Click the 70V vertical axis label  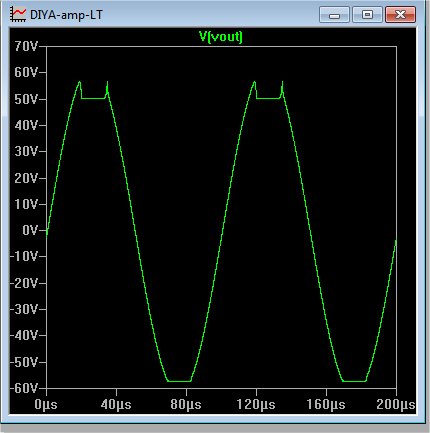[26, 46]
